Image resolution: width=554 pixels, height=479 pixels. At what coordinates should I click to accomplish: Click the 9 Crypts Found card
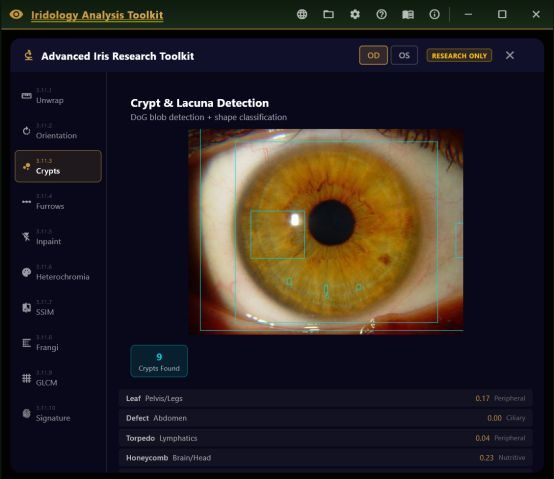159,361
